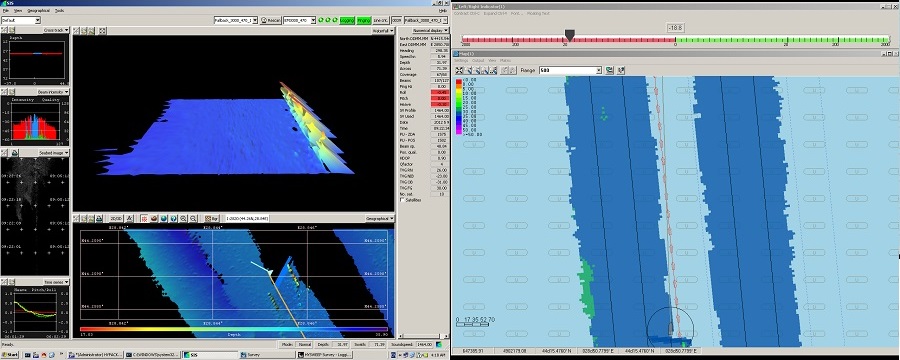
Task: Open the Settings menu in Map window
Action: point(461,60)
